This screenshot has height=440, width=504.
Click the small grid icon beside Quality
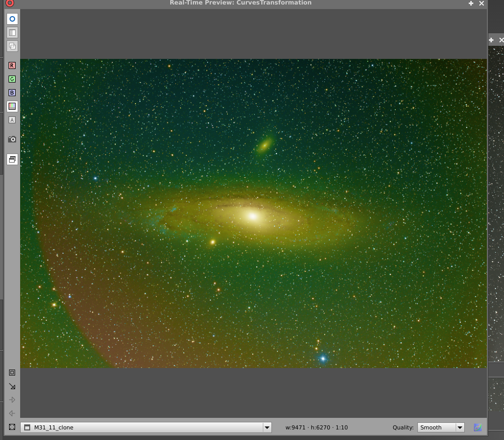coord(478,427)
